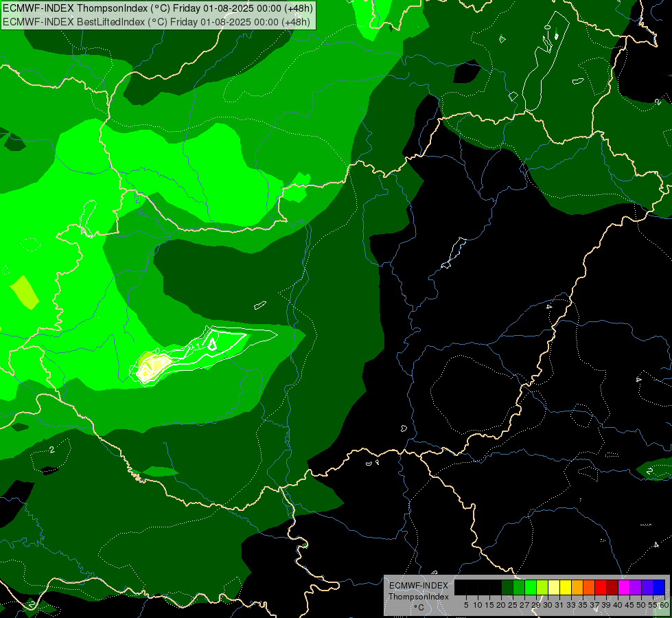Pick the orange 33–35 legend swatch
The image size is (672, 618).
(577, 587)
